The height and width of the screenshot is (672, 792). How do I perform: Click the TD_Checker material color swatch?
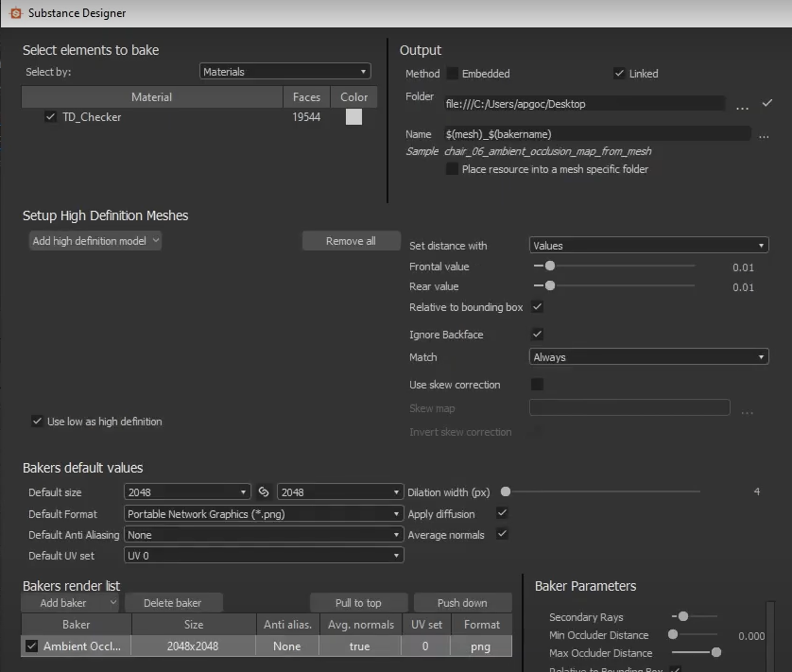tap(353, 116)
